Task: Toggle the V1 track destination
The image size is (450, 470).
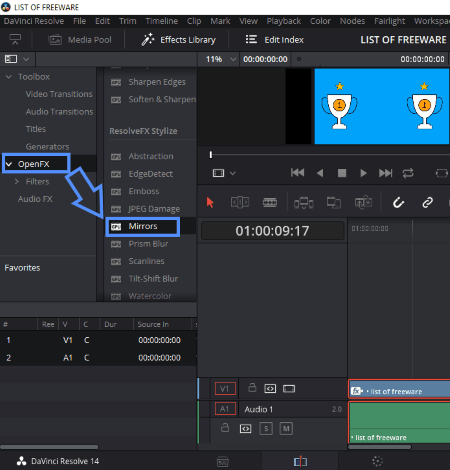Action: [x=225, y=389]
